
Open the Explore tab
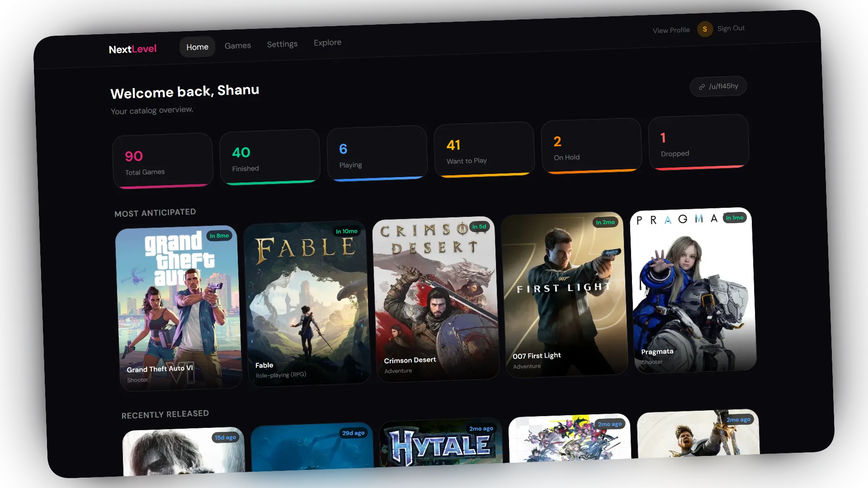[327, 42]
